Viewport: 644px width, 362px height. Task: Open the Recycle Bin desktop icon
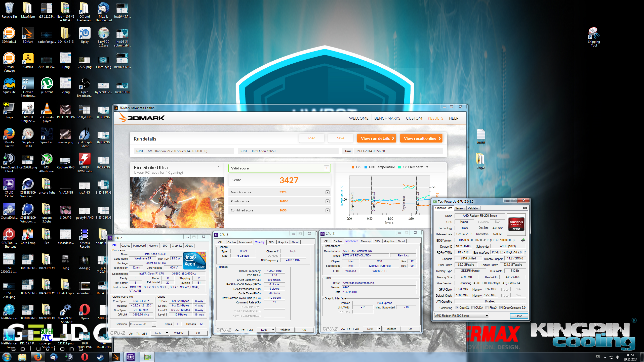click(9, 10)
